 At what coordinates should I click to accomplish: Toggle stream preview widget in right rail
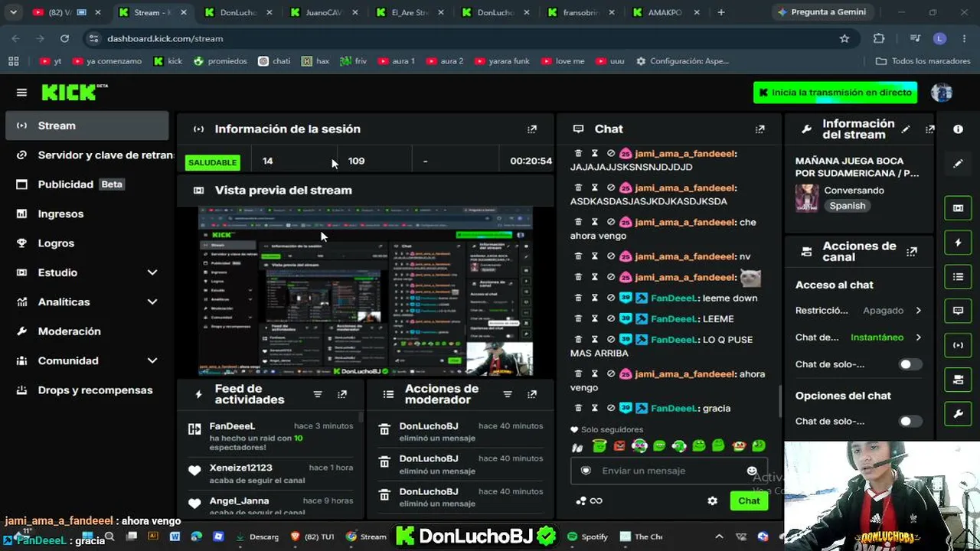(958, 208)
